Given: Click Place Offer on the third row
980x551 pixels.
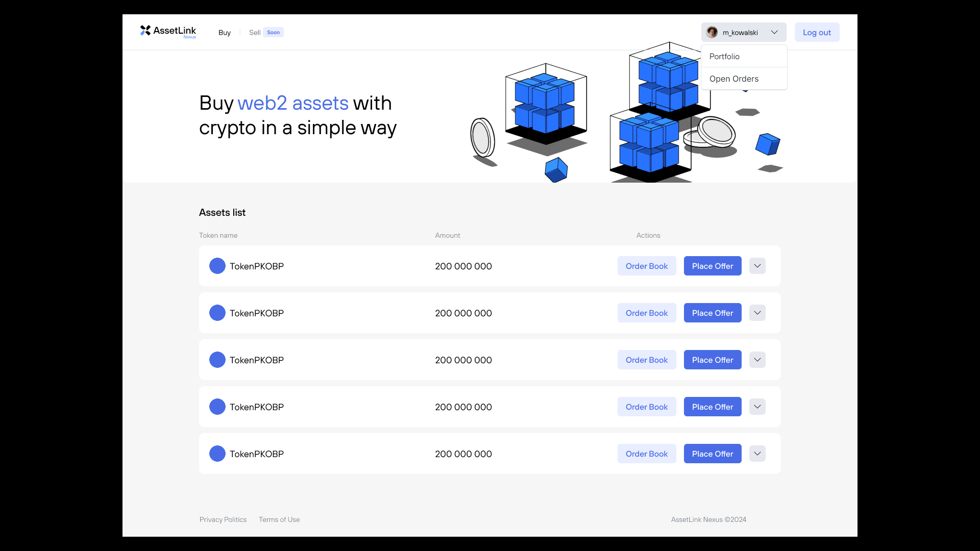Looking at the screenshot, I should [x=713, y=360].
